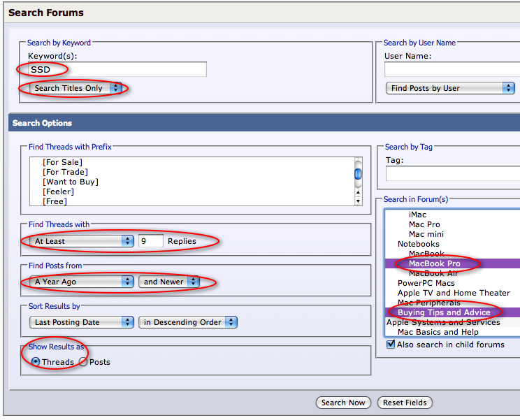The height and width of the screenshot is (420, 520).
Task: Click the prefix list scrollbar thumb
Action: [x=358, y=174]
